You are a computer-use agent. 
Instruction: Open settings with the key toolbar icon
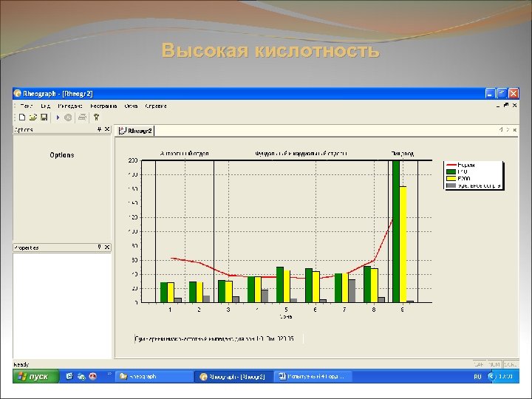tap(96, 117)
